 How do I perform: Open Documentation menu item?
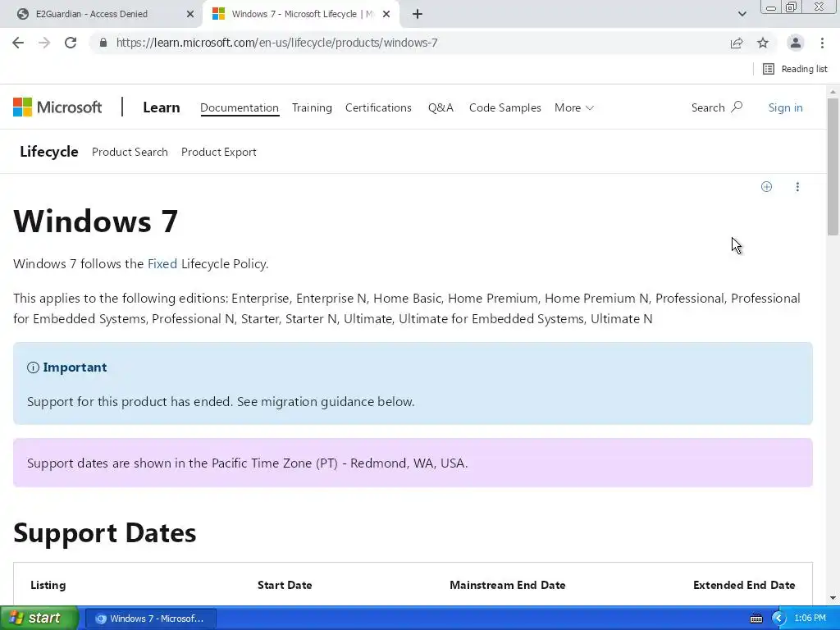click(x=240, y=107)
